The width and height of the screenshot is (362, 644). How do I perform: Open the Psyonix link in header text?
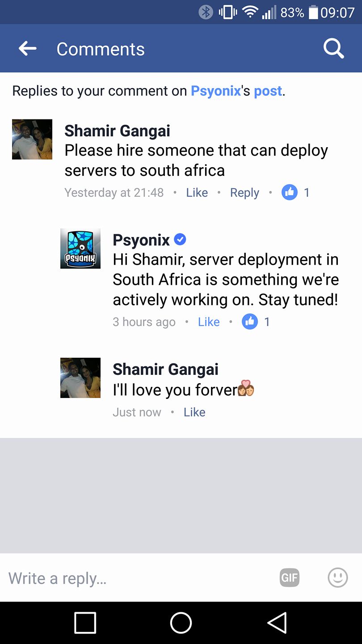216,91
